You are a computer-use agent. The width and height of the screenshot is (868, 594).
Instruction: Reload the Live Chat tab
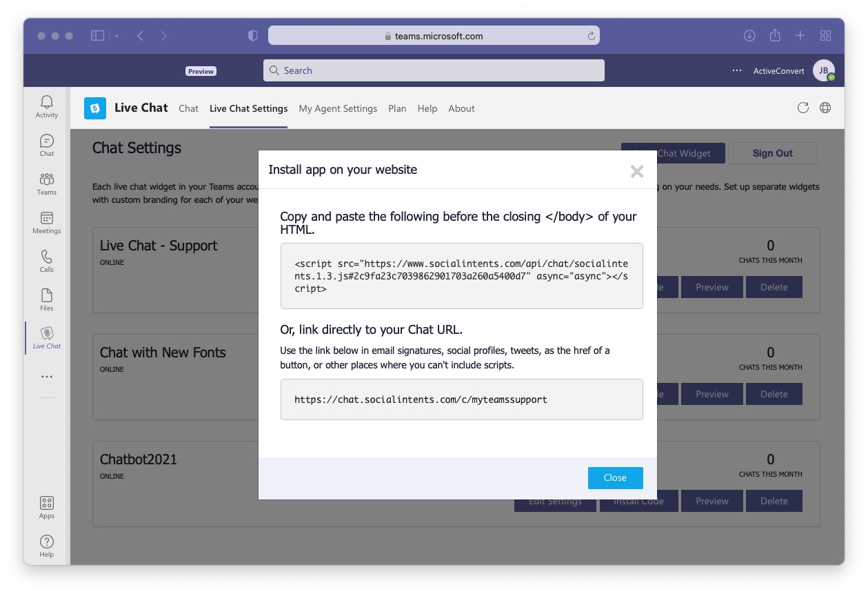point(803,108)
